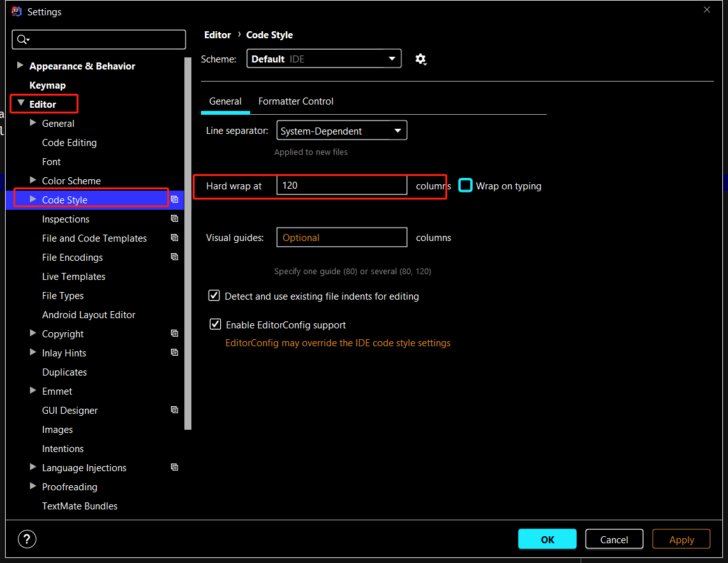The height and width of the screenshot is (563, 728).
Task: Select the General tab in Code Style
Action: [225, 101]
